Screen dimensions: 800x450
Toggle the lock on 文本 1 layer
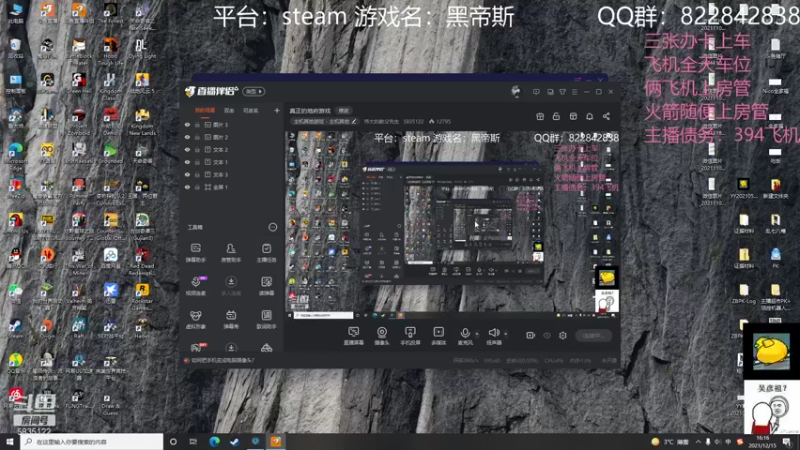pyautogui.click(x=197, y=162)
